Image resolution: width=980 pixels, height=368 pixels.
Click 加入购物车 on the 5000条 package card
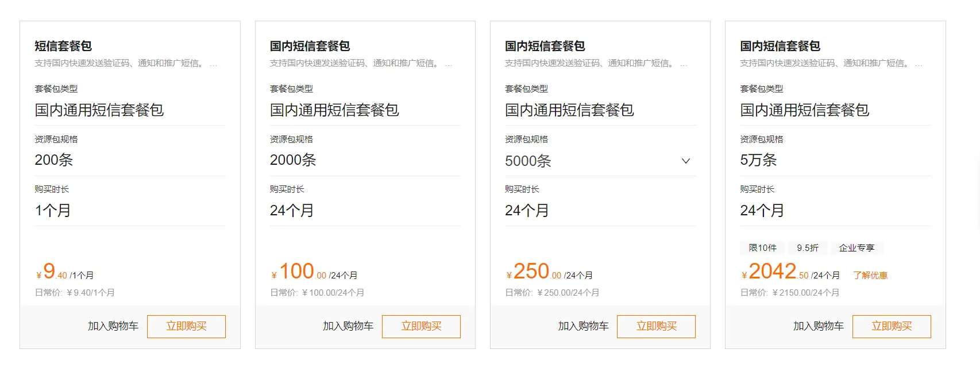[582, 326]
